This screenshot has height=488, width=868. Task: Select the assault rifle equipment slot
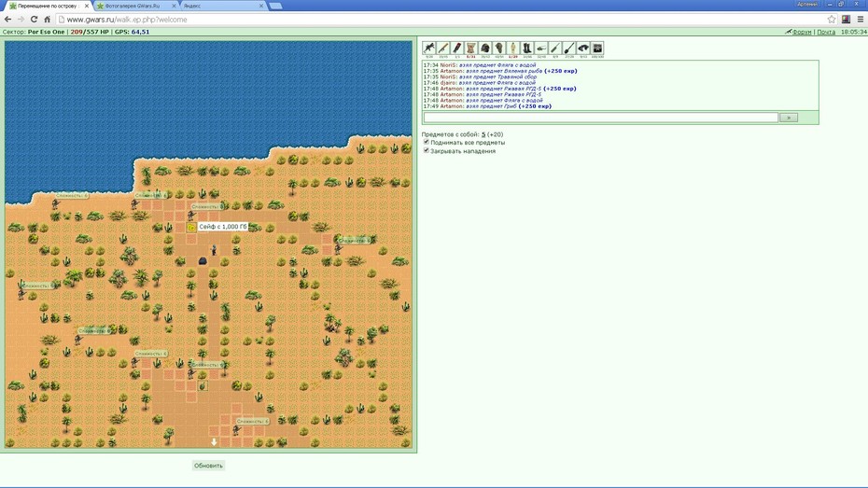pos(429,49)
